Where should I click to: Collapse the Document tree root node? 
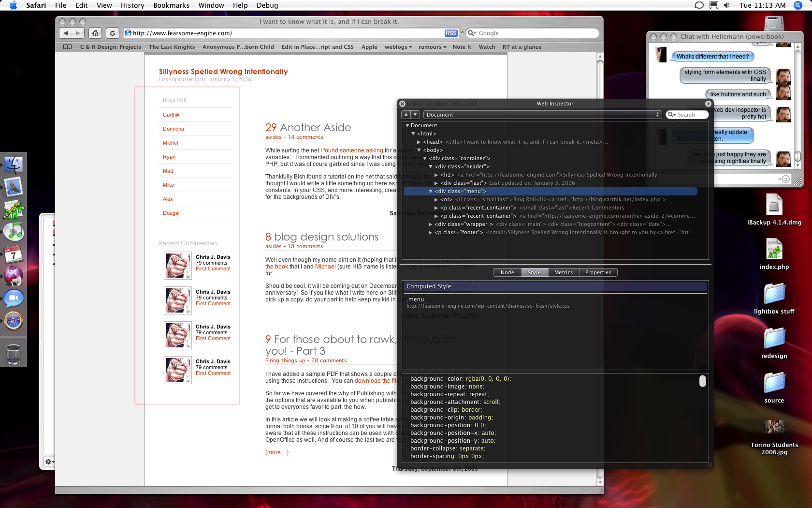[407, 125]
